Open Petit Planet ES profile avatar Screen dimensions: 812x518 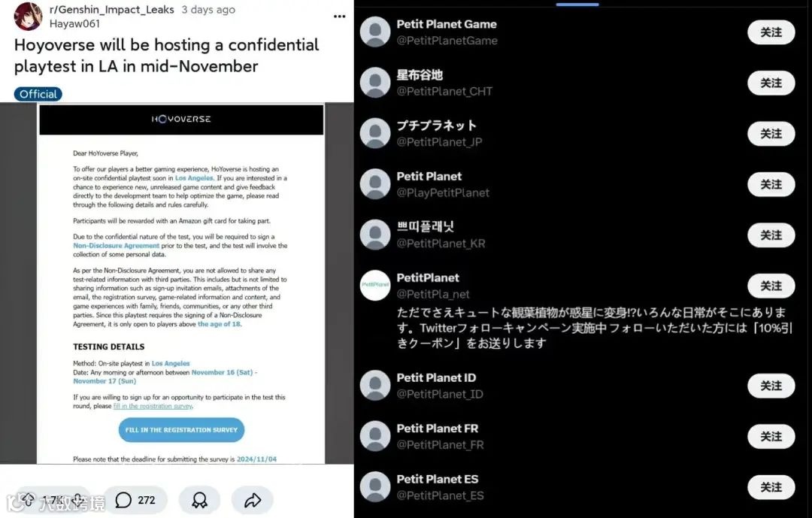pyautogui.click(x=375, y=486)
